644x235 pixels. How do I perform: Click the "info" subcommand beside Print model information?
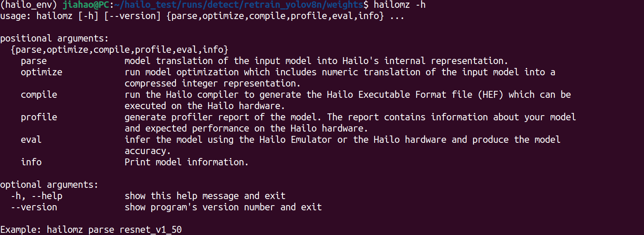31,162
